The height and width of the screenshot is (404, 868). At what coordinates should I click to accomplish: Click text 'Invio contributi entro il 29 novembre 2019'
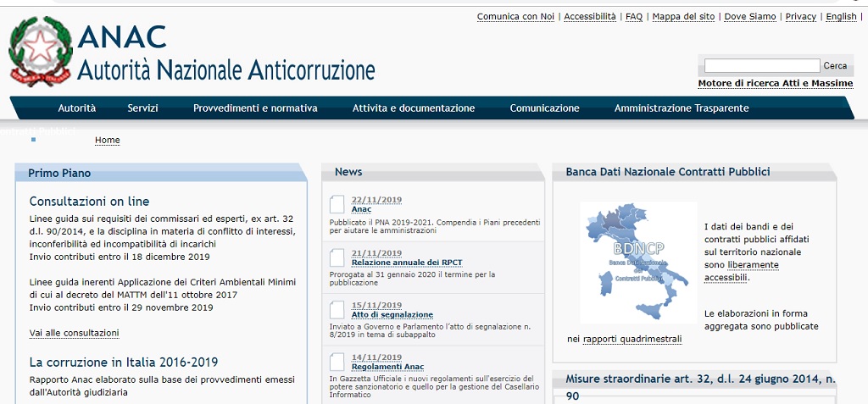pos(121,307)
